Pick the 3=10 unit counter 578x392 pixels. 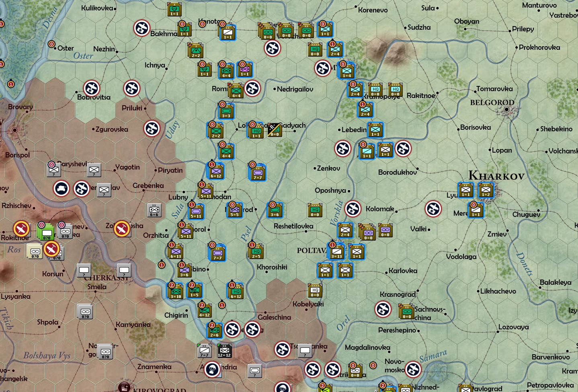coord(176,292)
